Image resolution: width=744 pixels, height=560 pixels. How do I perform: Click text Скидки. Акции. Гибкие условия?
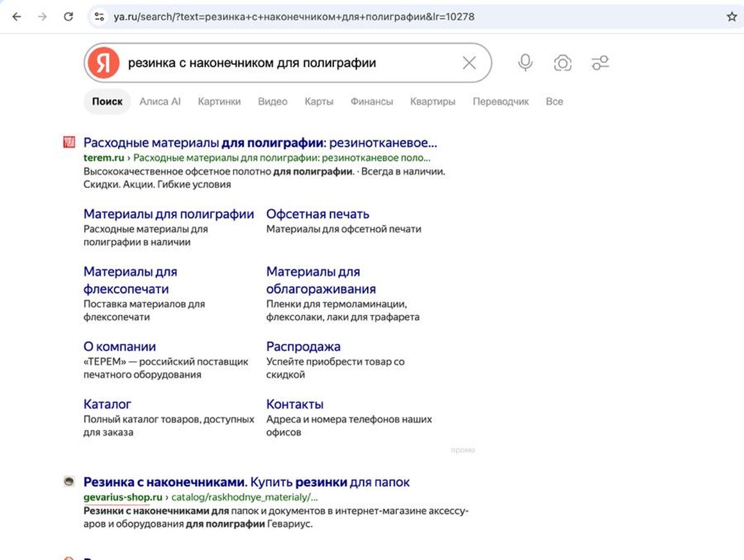pyautogui.click(x=157, y=185)
